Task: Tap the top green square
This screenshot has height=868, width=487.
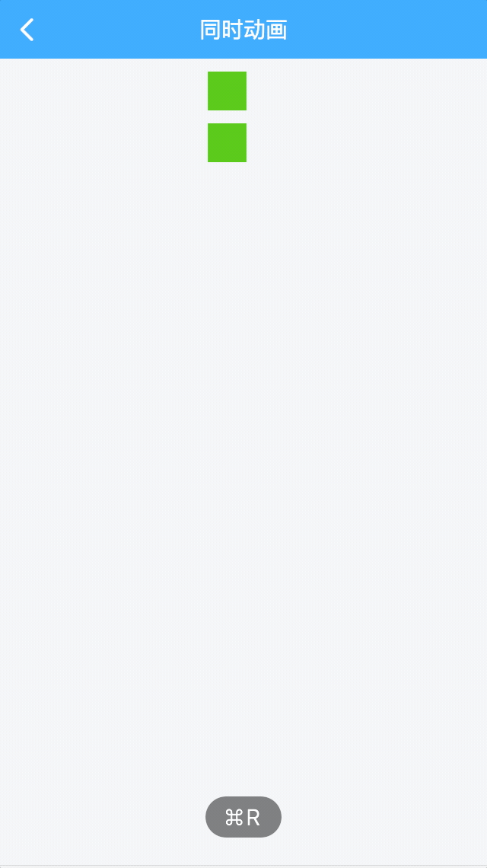Action: [x=227, y=91]
